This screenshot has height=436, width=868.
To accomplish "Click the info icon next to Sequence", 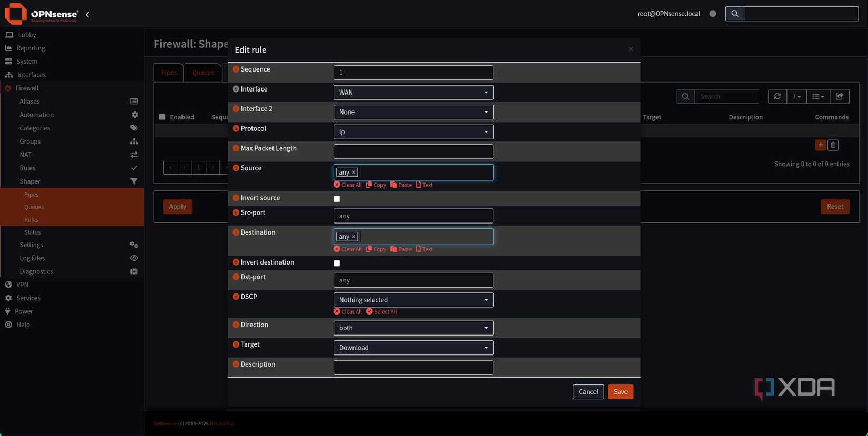I will coord(236,69).
